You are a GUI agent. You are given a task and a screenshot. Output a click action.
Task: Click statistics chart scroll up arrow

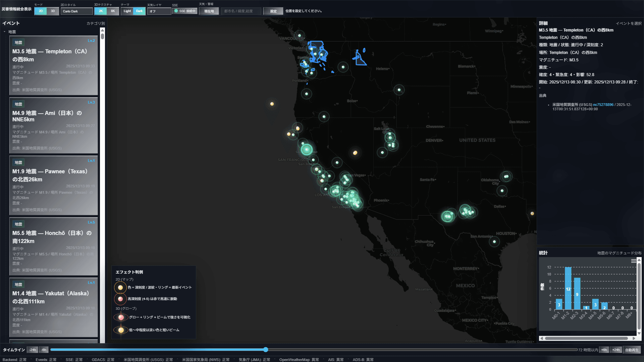(639, 260)
